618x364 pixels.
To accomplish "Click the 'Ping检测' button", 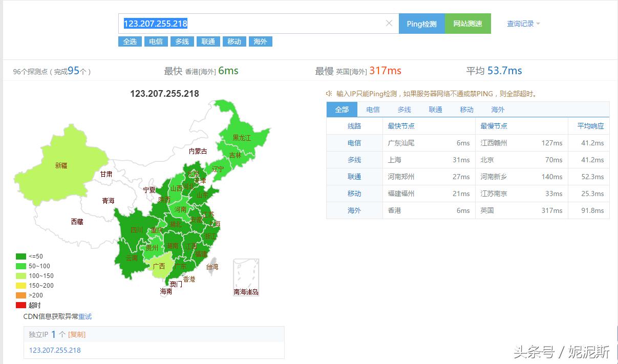I will [x=421, y=23].
